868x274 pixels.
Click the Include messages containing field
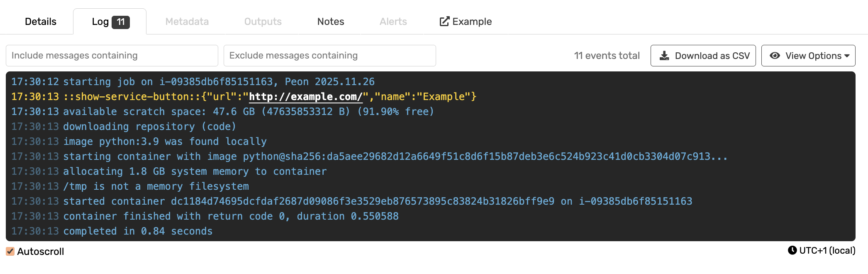(112, 56)
